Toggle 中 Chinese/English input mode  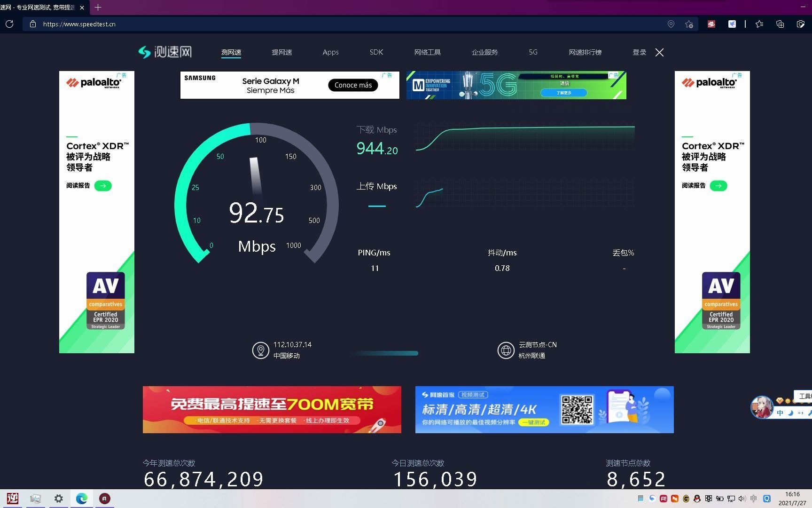780,413
